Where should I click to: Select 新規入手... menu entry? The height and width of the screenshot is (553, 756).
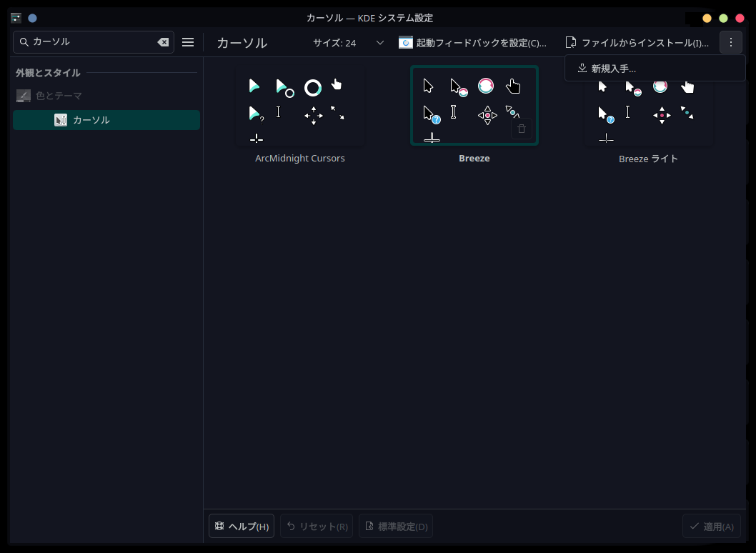click(655, 69)
